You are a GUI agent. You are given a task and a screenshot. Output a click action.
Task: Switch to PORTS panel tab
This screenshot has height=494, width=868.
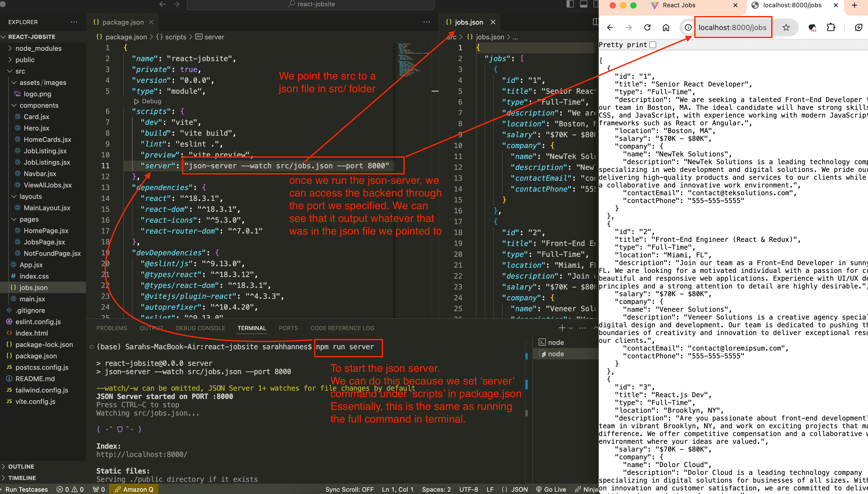pyautogui.click(x=288, y=328)
